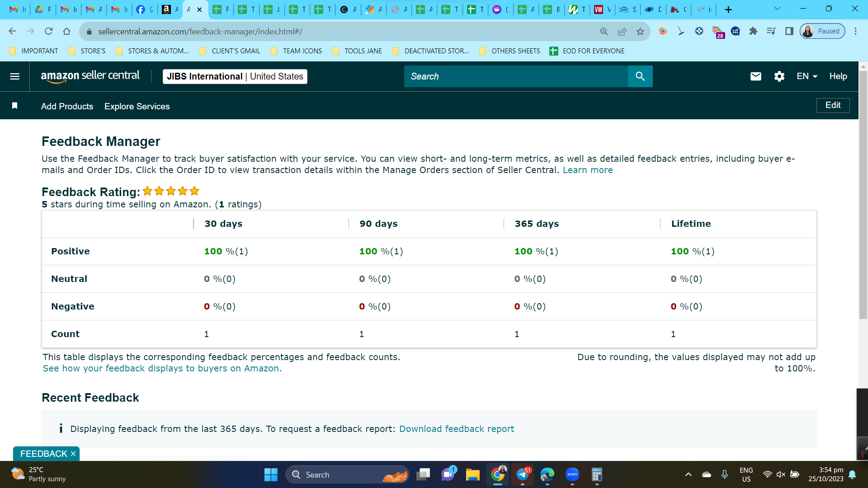Expand the EN language dropdown
This screenshot has width=868, height=488.
[x=807, y=76]
